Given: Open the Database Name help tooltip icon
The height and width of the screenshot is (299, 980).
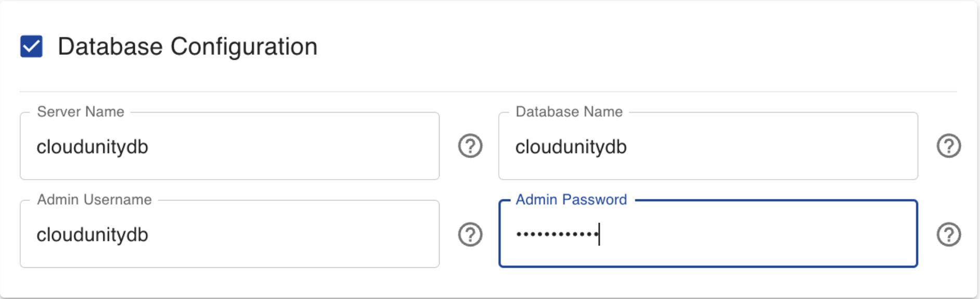Looking at the screenshot, I should 949,146.
